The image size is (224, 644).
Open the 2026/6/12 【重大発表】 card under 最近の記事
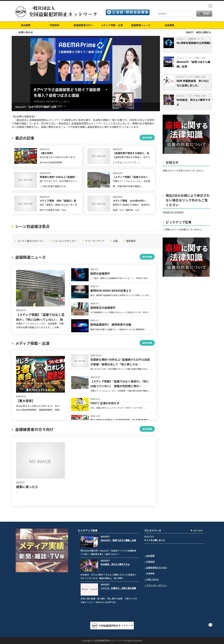tap(47, 156)
